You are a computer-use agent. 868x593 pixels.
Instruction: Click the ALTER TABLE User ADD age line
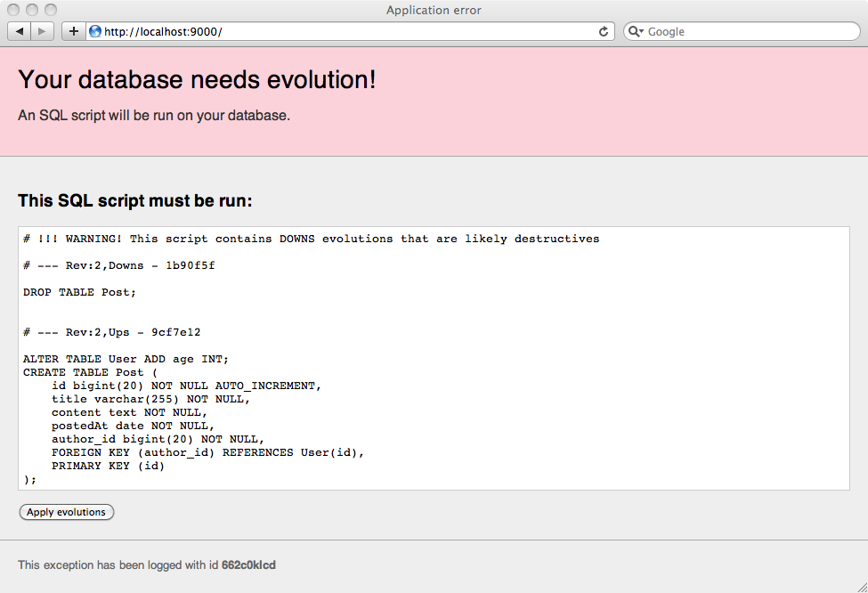(x=126, y=359)
